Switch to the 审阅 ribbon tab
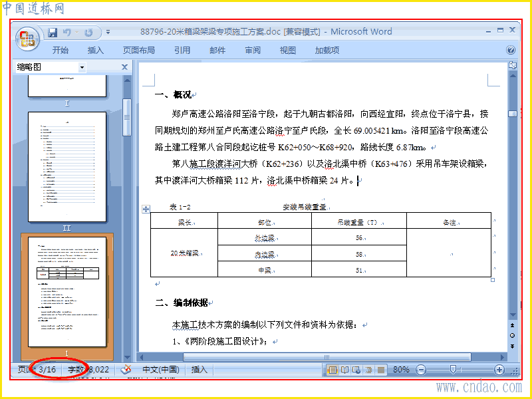Image resolution: width=532 pixels, height=399 pixels. [253, 51]
